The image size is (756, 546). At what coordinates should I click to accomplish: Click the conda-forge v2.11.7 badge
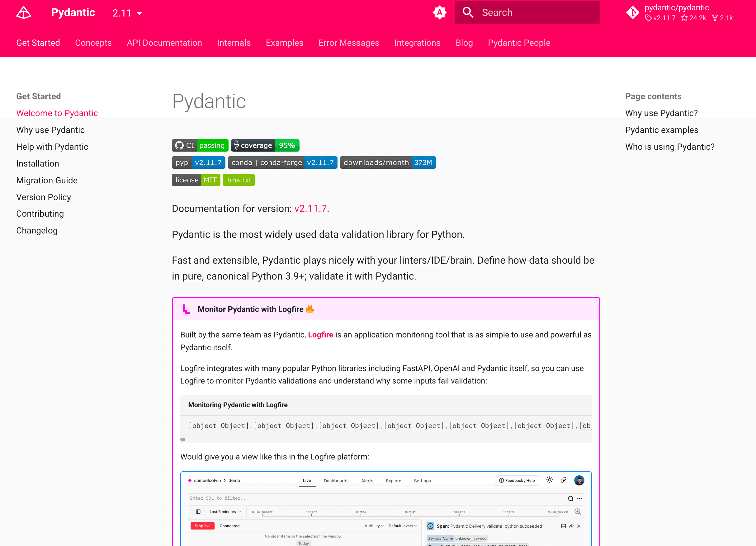click(x=283, y=163)
